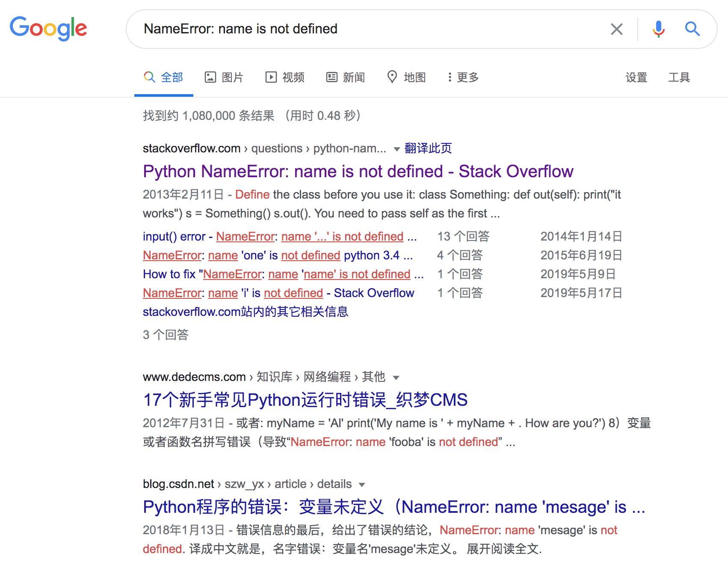Image resolution: width=728 pixels, height=583 pixels.
Task: Expand the dropdown arrow next to stackoverflow.com URL
Action: coord(397,149)
